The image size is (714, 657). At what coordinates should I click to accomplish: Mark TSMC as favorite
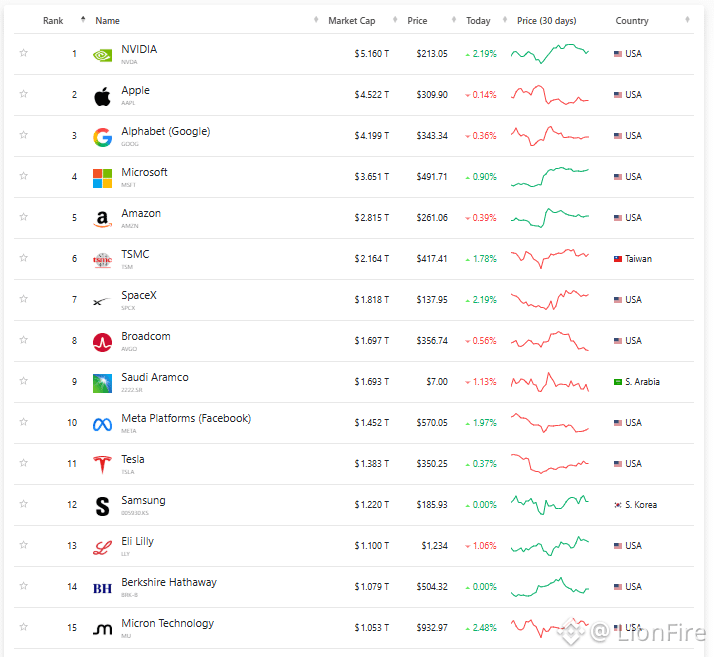pos(24,258)
